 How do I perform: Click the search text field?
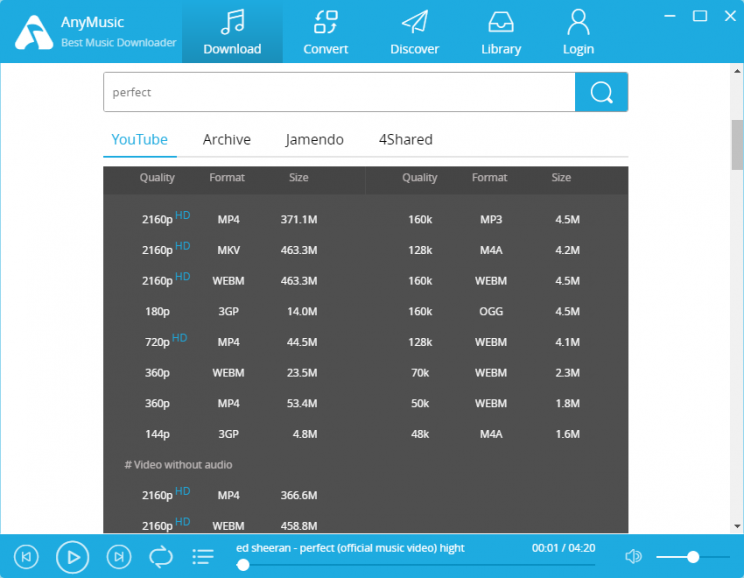[x=339, y=92]
